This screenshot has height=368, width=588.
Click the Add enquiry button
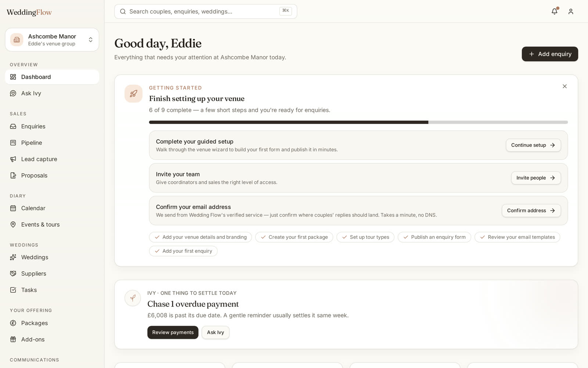pyautogui.click(x=550, y=54)
